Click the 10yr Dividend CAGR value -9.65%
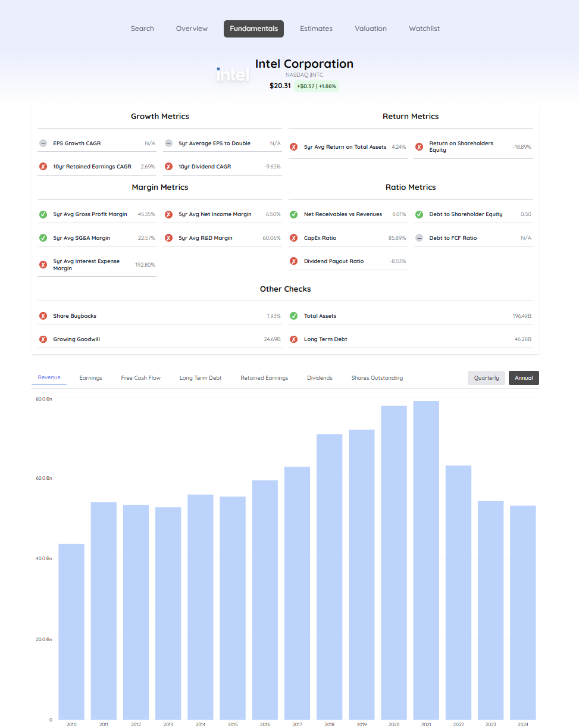This screenshot has width=579, height=728. tap(273, 167)
